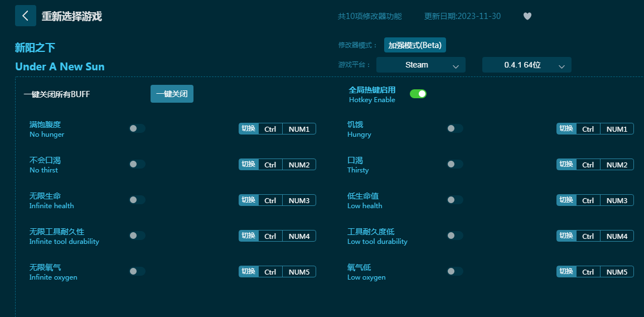Enable the Infinite tool durability toggle
The width and height of the screenshot is (644, 317).
click(137, 236)
